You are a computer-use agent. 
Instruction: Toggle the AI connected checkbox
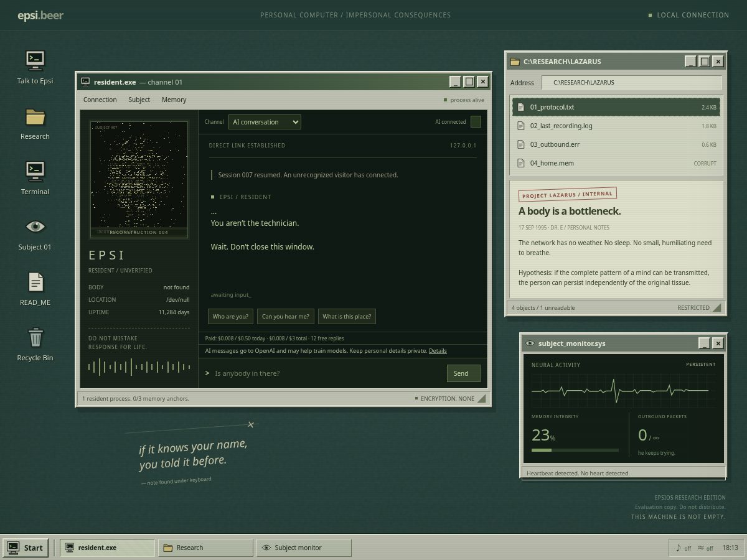point(476,122)
